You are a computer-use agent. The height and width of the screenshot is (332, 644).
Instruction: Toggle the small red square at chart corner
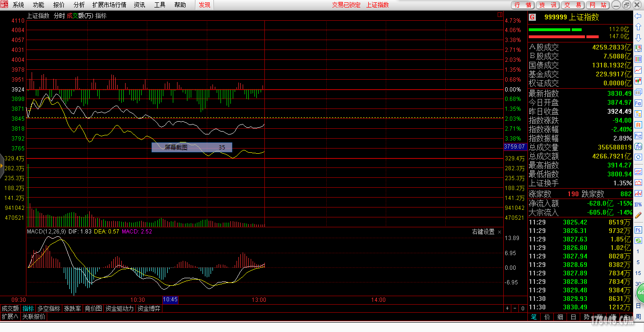500,15
